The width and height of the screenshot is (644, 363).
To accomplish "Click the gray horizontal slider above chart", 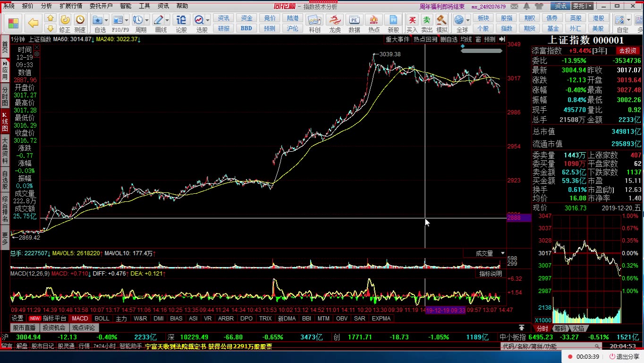I will tap(482, 51).
